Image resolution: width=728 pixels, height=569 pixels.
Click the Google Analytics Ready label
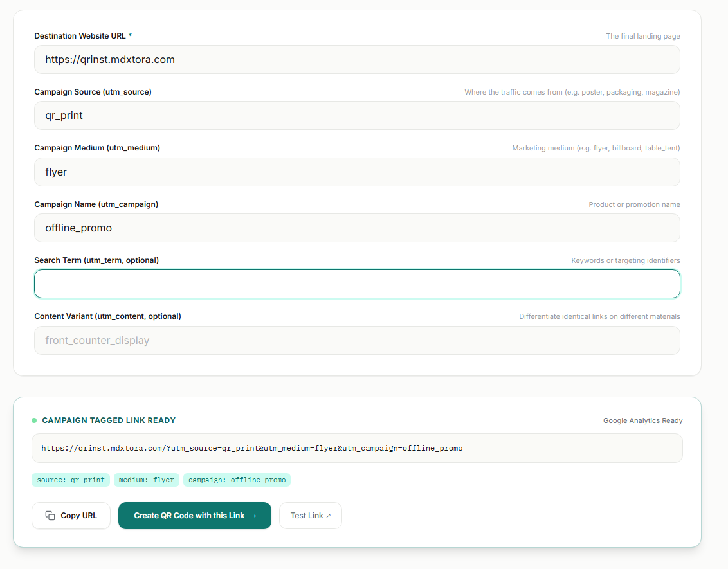(x=642, y=420)
